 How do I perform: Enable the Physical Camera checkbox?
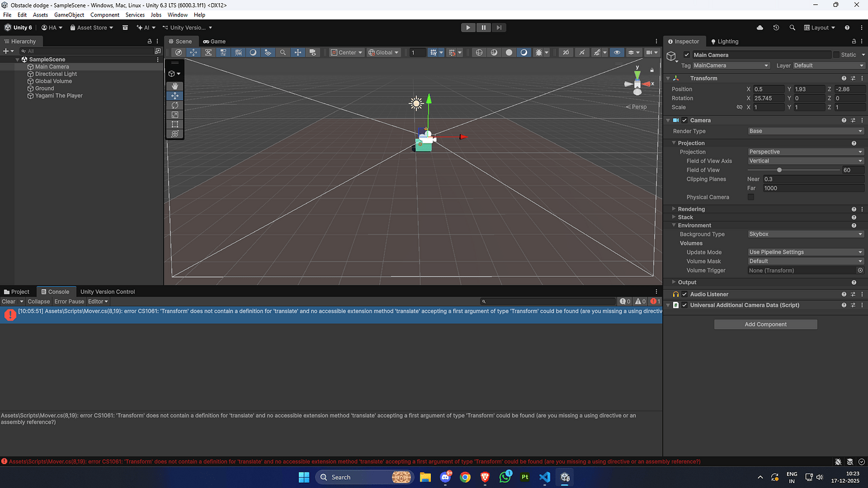pos(750,197)
